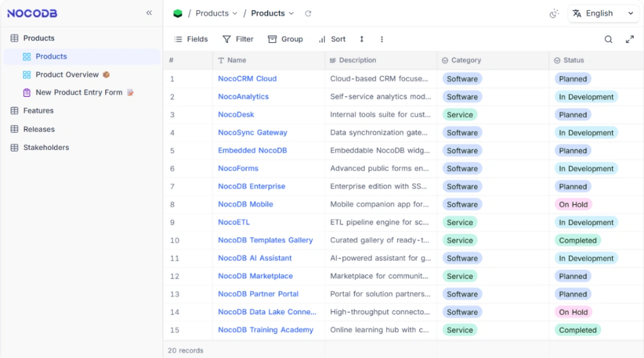Open the NocoCRM Cloud record link
644x358 pixels.
248,78
